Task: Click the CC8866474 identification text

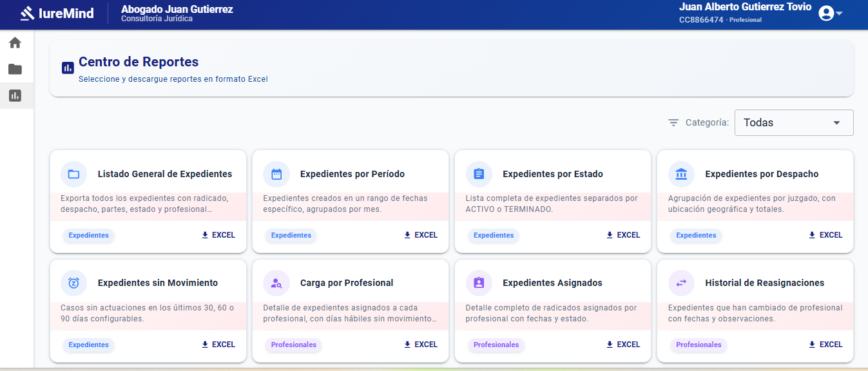Action: point(701,20)
